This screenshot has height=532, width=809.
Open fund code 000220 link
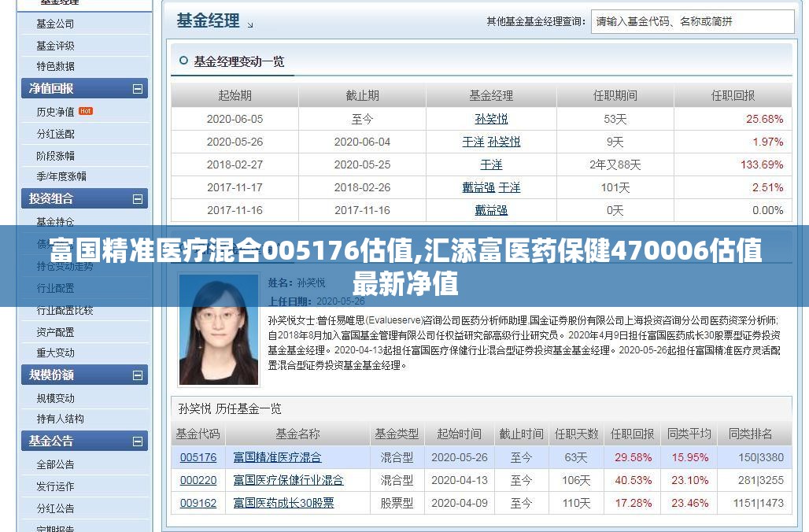(x=198, y=480)
